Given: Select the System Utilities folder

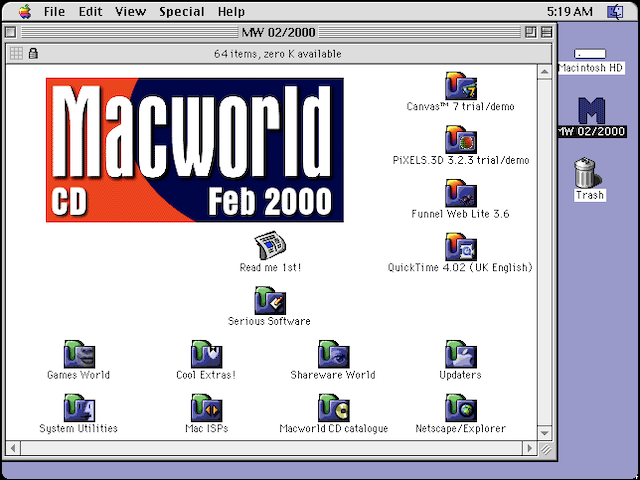Looking at the screenshot, I should [79, 407].
